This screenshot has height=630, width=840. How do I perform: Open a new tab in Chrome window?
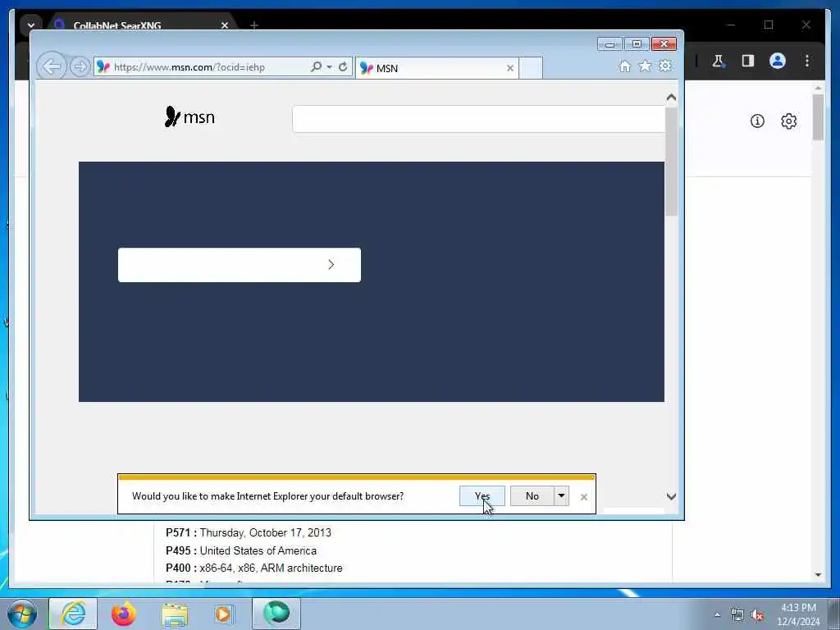coord(254,25)
